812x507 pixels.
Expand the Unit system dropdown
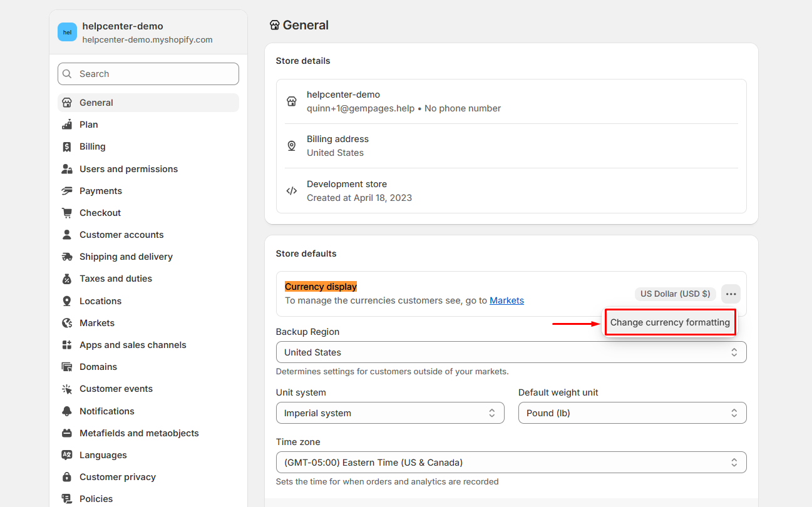(x=389, y=413)
